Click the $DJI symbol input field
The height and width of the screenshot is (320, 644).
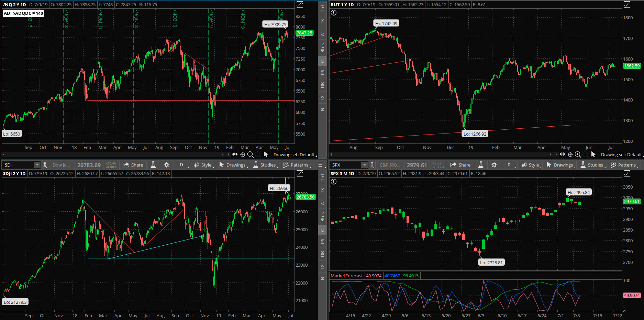[18, 165]
